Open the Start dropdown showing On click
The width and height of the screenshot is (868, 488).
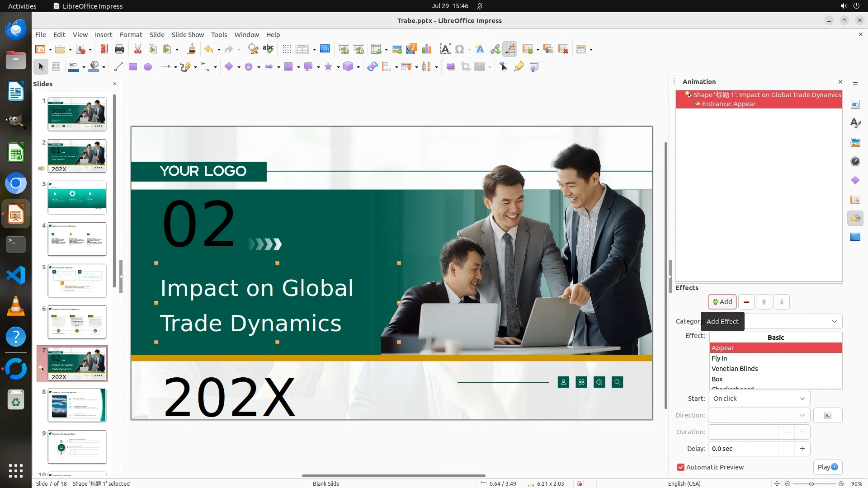click(x=759, y=399)
